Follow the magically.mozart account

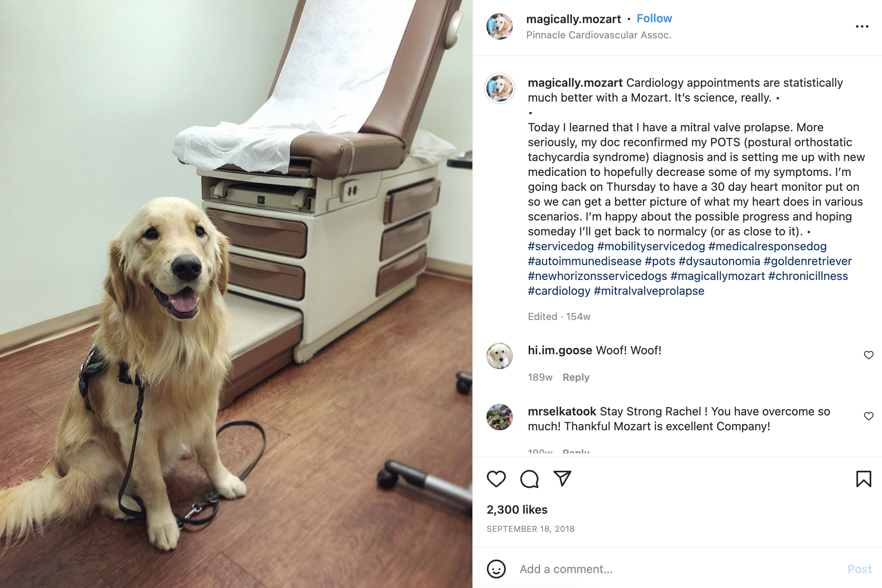point(654,19)
